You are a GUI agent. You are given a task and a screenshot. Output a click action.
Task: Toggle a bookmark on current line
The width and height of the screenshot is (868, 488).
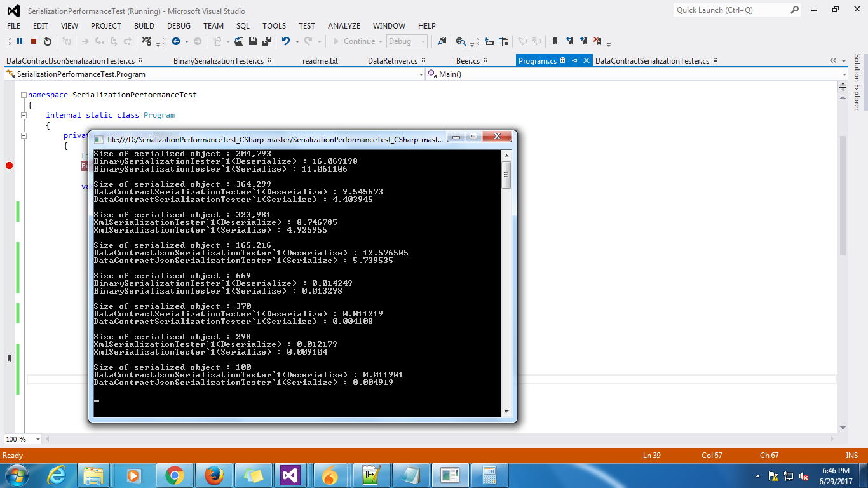pyautogui.click(x=555, y=41)
